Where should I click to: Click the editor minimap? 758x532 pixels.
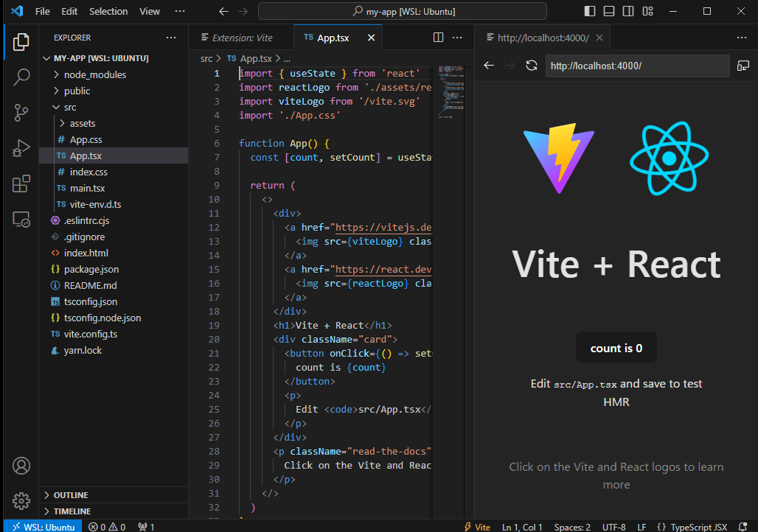(451, 92)
